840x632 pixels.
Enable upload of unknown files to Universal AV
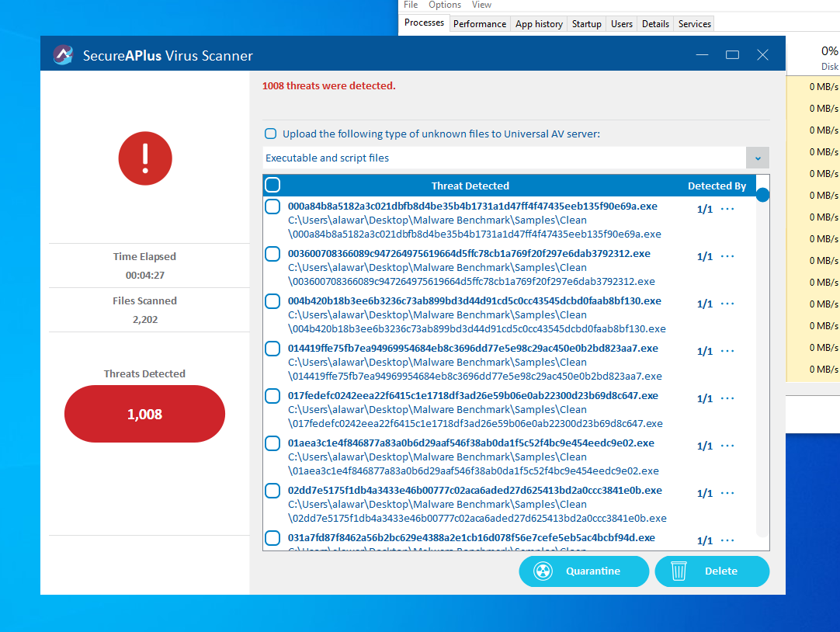pyautogui.click(x=270, y=134)
